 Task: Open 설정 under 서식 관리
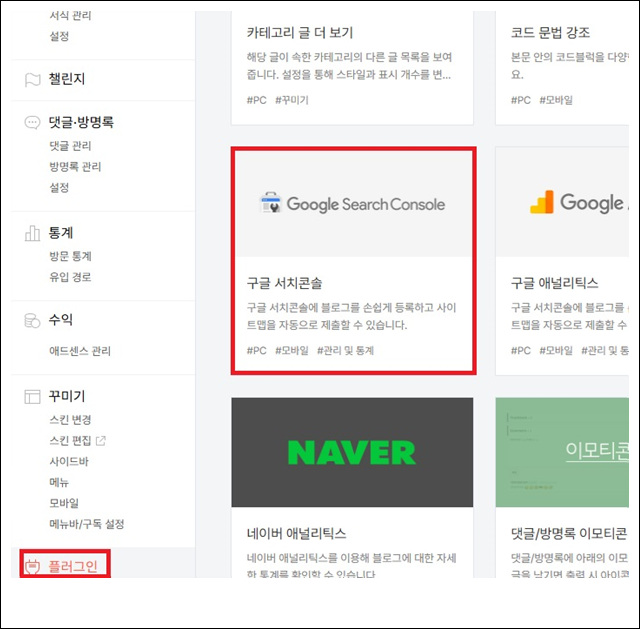pos(59,36)
